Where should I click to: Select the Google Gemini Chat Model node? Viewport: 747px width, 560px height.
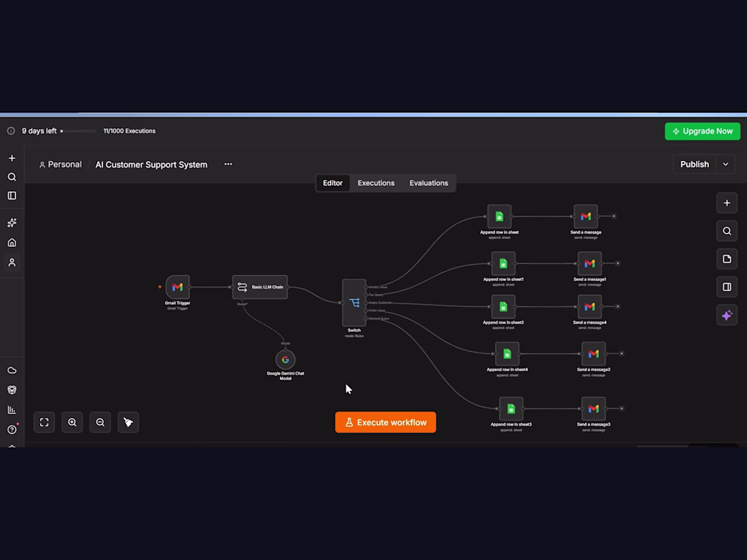(x=285, y=360)
